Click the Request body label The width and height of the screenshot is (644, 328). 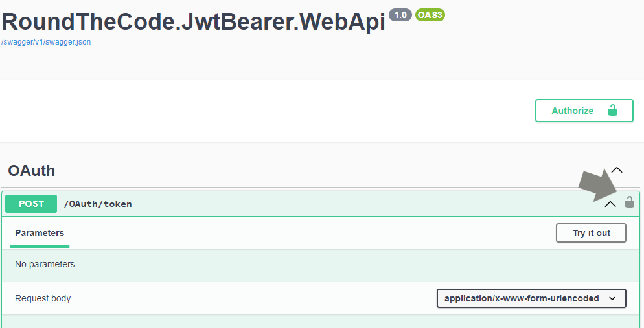tap(43, 298)
